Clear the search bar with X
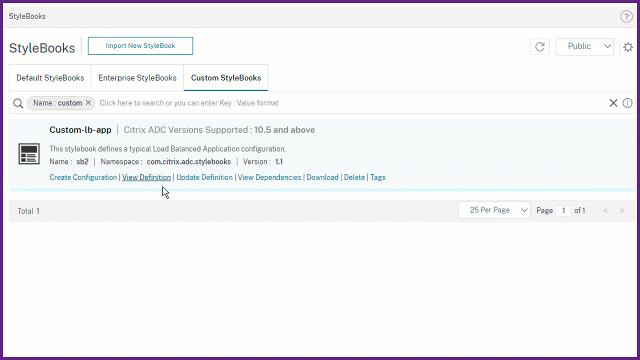Screen dimensions: 640x360 (613, 103)
